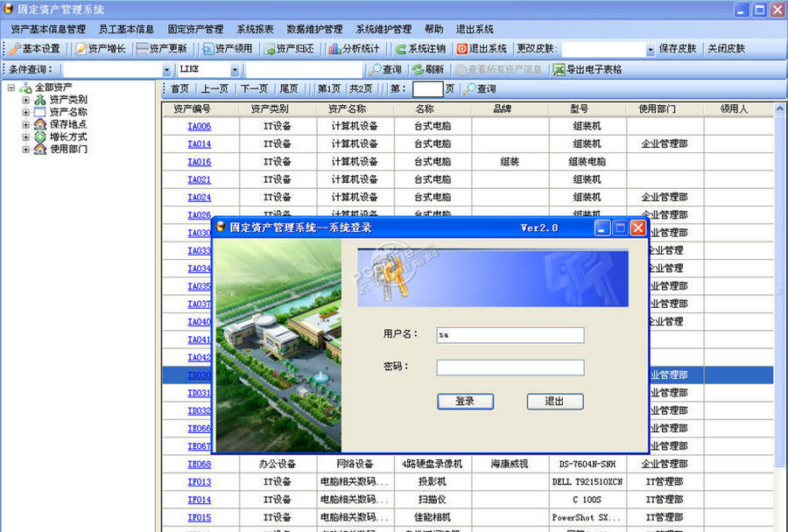Select 资产类别 tree node
This screenshot has width=788, height=532.
pyautogui.click(x=68, y=100)
